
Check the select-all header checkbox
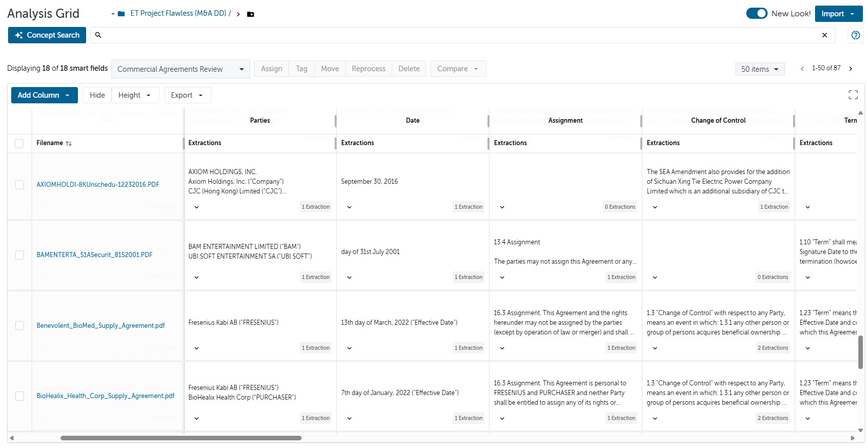point(19,144)
